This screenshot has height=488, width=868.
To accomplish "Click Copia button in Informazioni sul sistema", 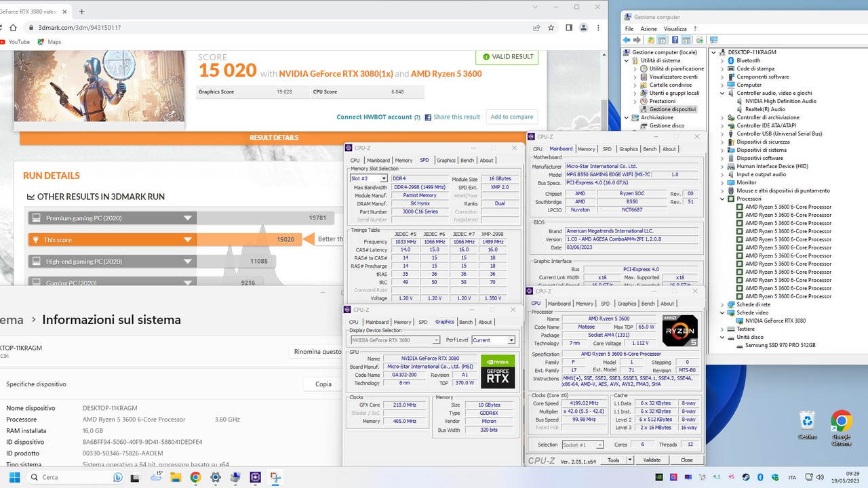I will 323,384.
